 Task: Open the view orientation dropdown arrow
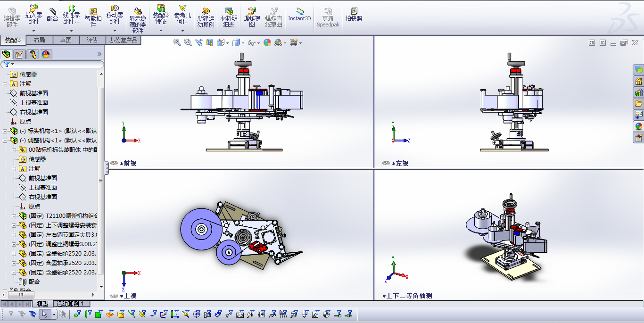pyautogui.click(x=227, y=43)
